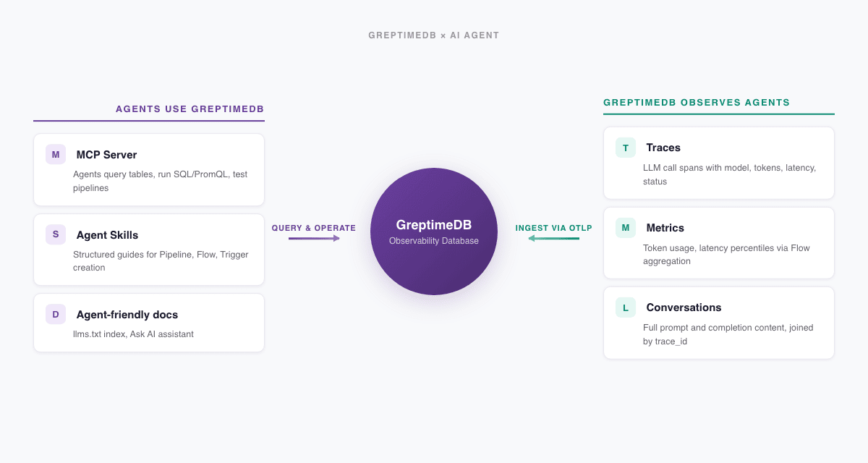The image size is (868, 463).
Task: Click the green Ingest via OTLP arrow
Action: tap(553, 238)
